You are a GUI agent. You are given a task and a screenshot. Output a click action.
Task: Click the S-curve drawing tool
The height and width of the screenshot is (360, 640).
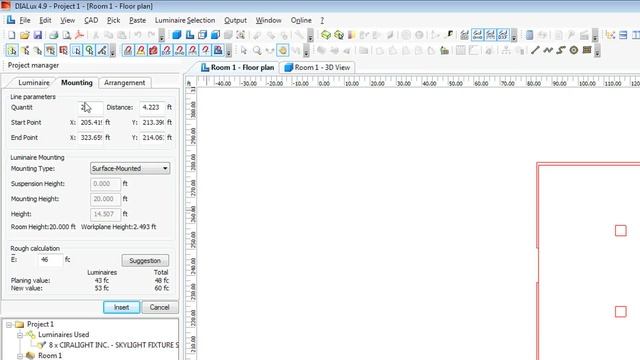pyautogui.click(x=561, y=51)
